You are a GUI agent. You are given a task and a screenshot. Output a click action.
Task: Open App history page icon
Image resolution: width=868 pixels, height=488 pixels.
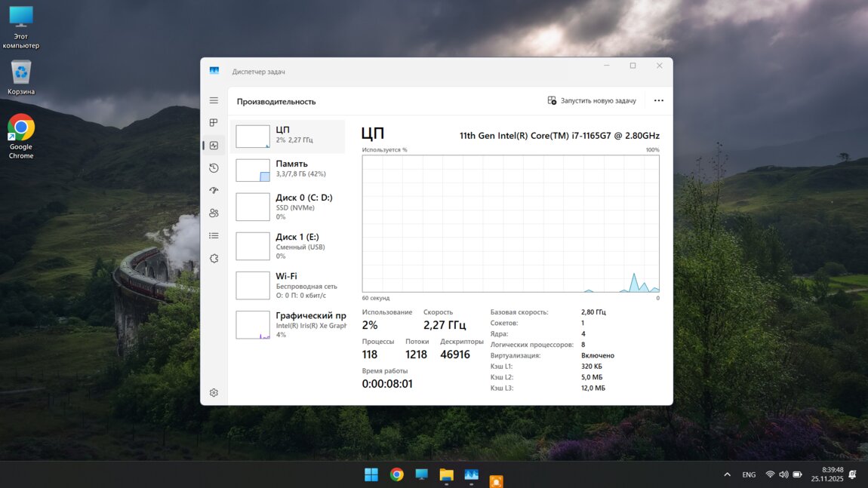coord(214,168)
